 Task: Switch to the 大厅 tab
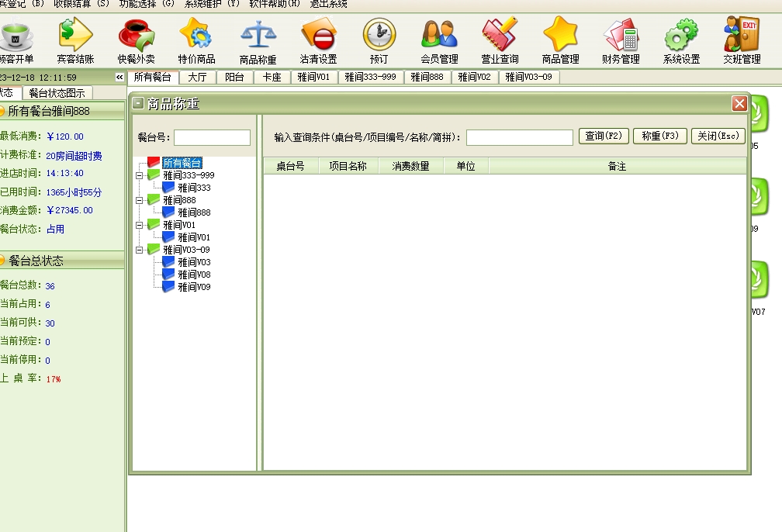[197, 78]
